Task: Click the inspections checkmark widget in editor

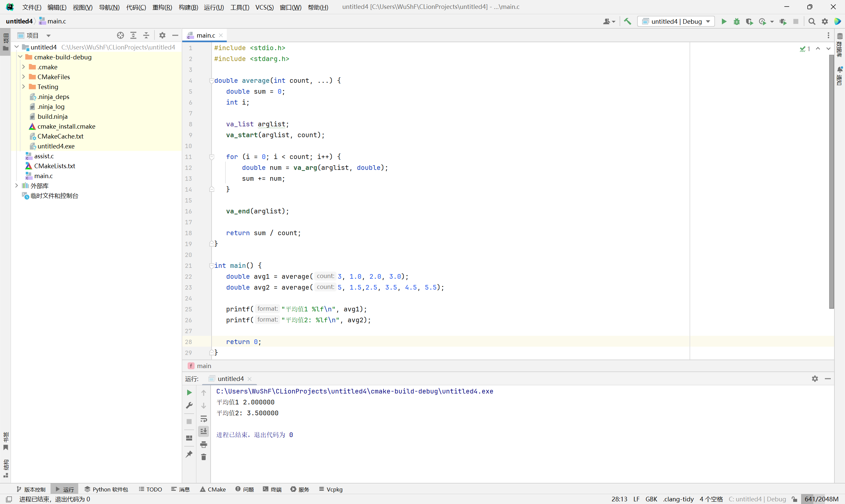Action: 805,49
